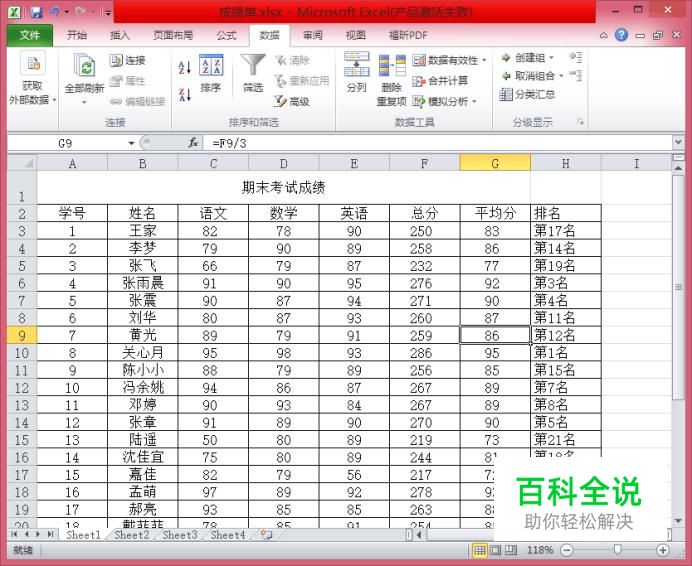Click the insert function fx icon
Image resolution: width=692 pixels, height=566 pixels.
[x=193, y=143]
